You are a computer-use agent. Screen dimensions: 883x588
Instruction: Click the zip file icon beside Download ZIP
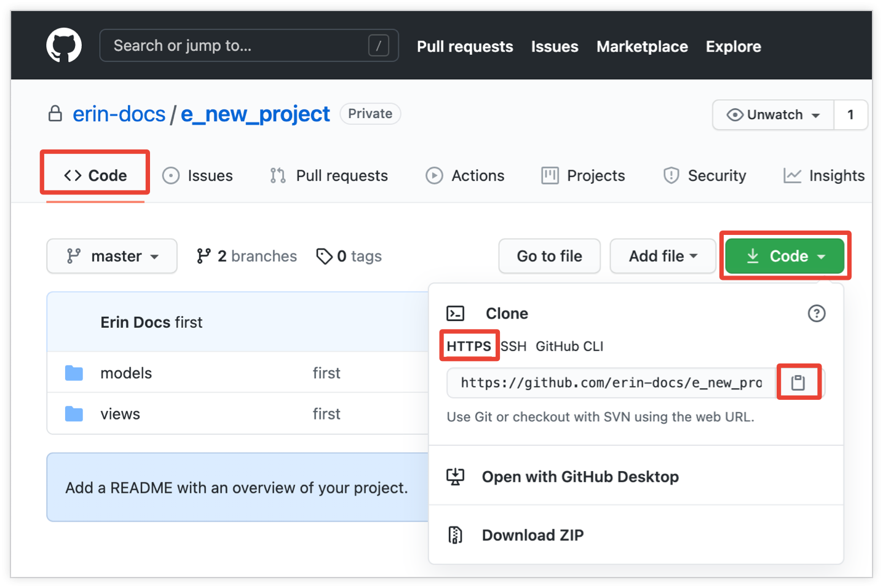pyautogui.click(x=455, y=535)
